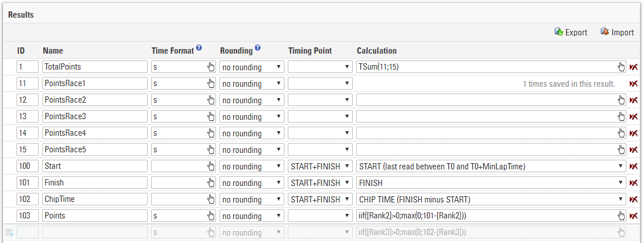Open the Rounding dropdown for TotalPoints
Viewport: 644px width, 243px height.
pos(251,67)
